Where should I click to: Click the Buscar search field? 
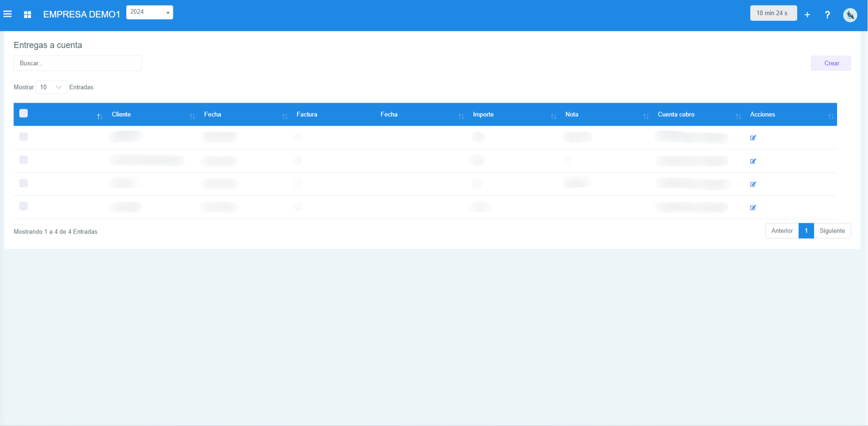pyautogui.click(x=77, y=63)
